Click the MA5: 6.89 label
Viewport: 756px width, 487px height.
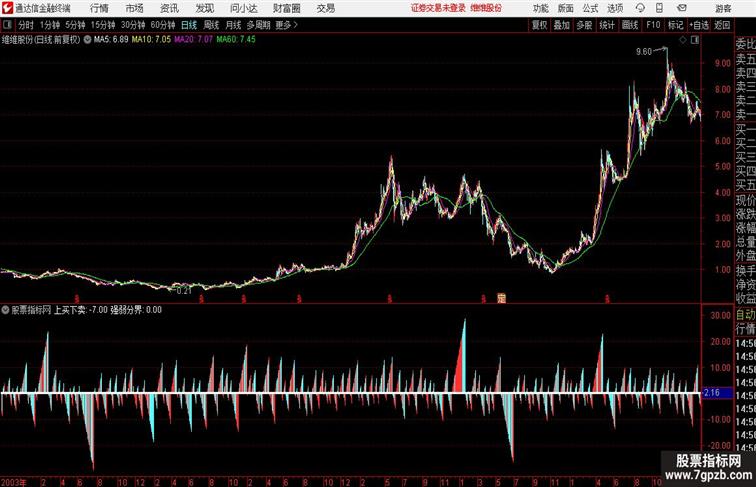[111, 40]
